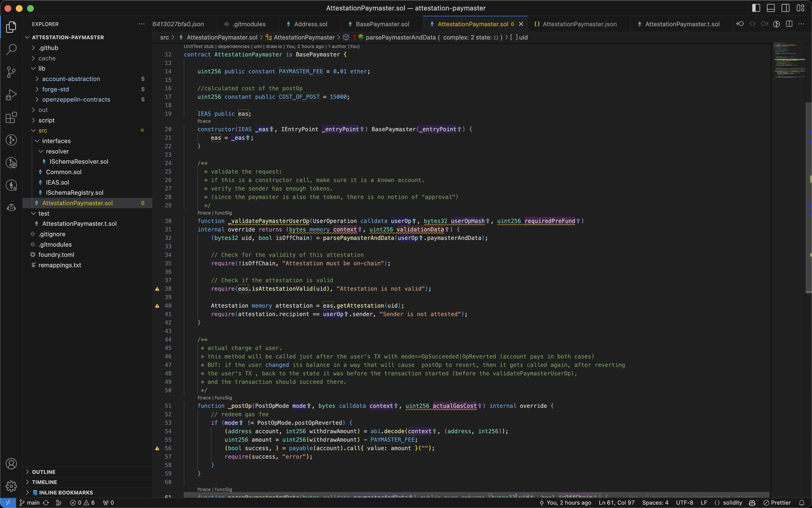Close the AttestationPaymaster.sol tab

coord(521,24)
